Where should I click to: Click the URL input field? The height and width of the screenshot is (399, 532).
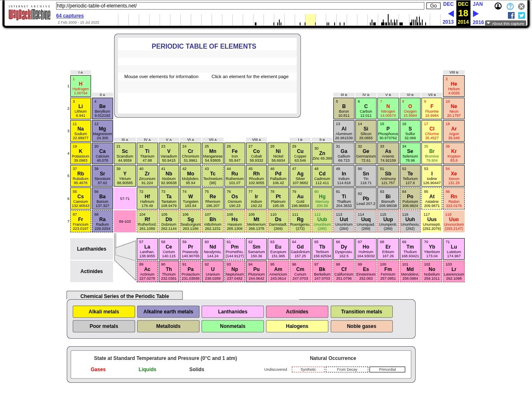click(240, 6)
